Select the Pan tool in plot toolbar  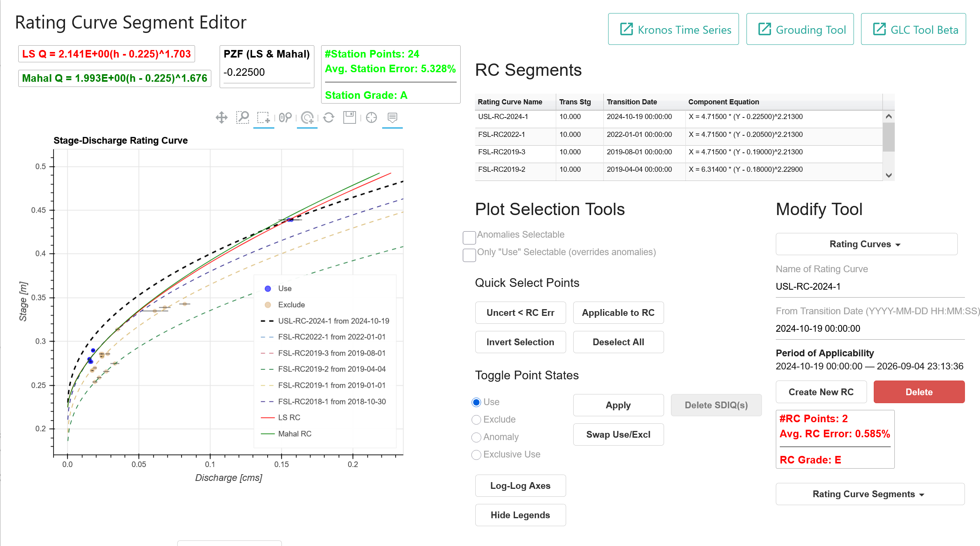coord(222,118)
